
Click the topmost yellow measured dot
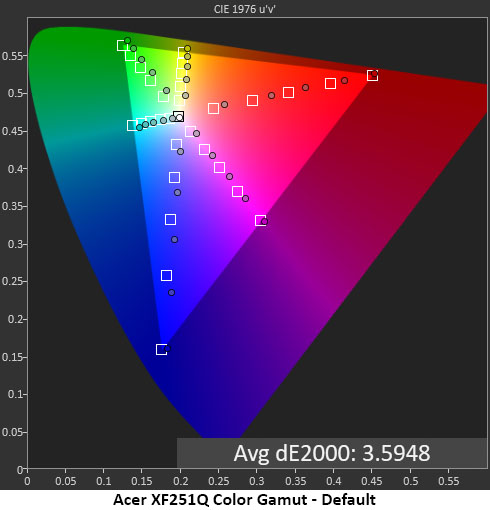pos(187,49)
